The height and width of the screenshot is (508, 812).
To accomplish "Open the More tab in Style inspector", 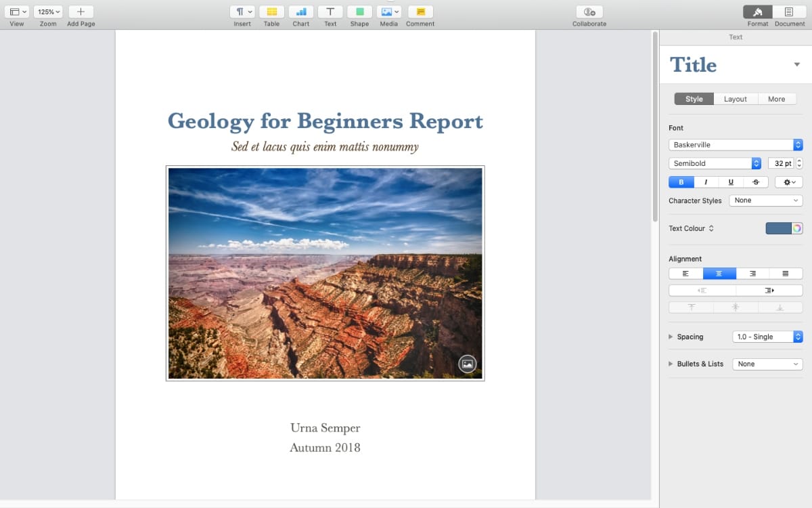I will point(777,98).
